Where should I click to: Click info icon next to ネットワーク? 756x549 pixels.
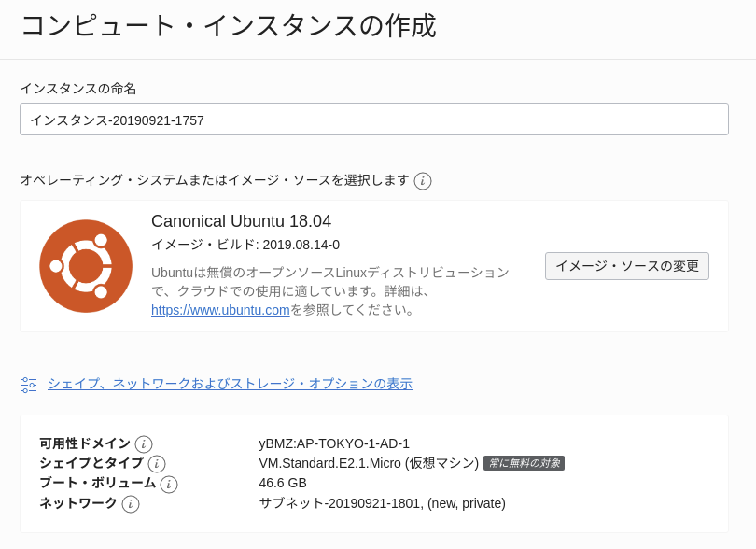(131, 504)
